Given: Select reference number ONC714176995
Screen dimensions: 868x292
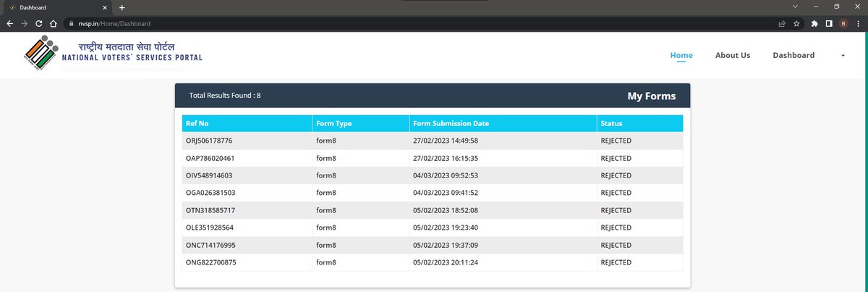Looking at the screenshot, I should click(x=210, y=245).
